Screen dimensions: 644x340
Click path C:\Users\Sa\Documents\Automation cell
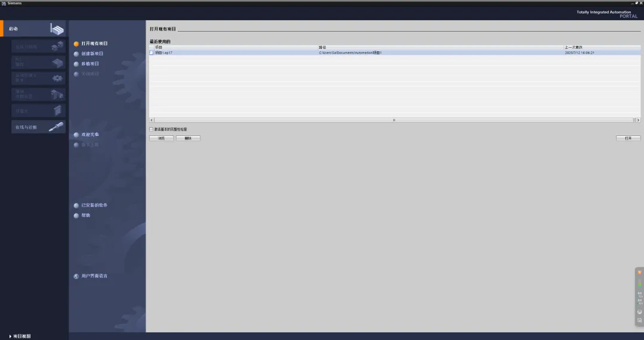(351, 52)
